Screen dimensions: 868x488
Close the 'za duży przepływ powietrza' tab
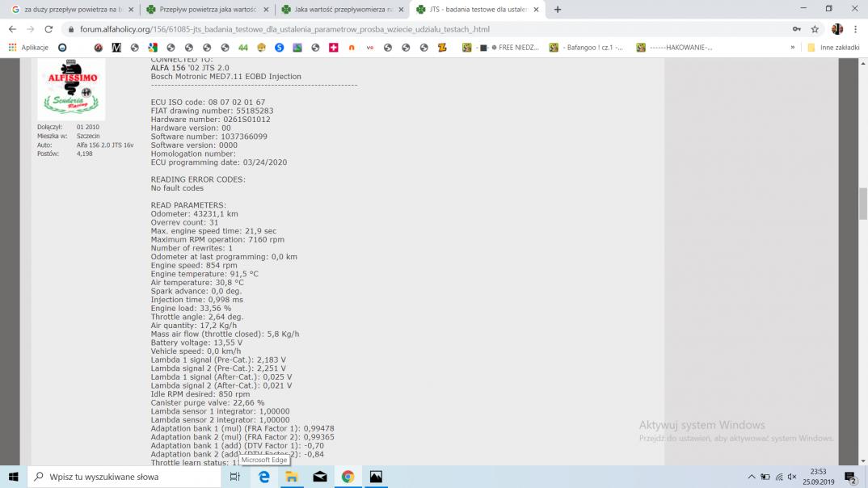[131, 10]
